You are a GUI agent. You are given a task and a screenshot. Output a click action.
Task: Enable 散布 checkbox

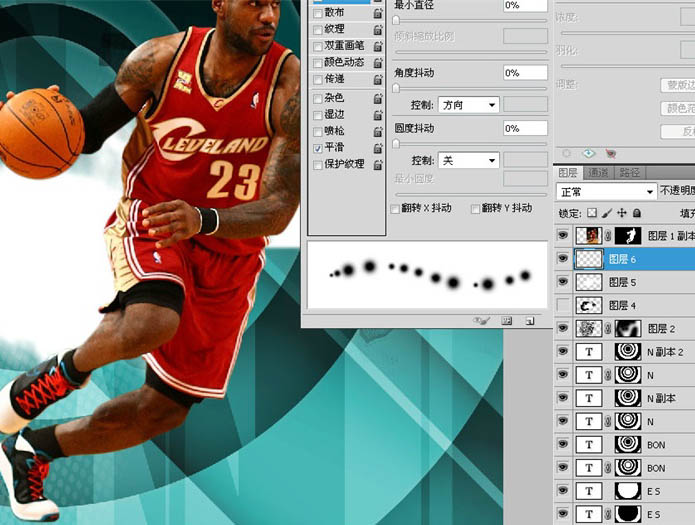point(317,14)
